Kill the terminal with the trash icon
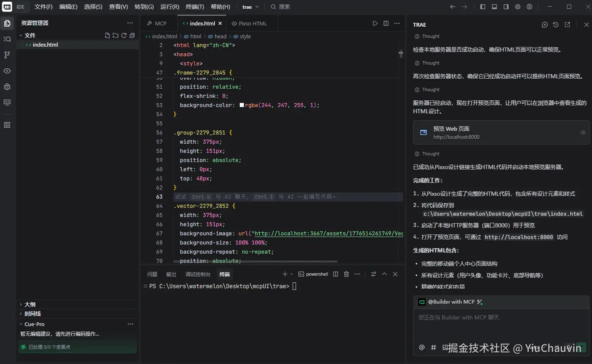This screenshot has width=592, height=364. point(346,274)
